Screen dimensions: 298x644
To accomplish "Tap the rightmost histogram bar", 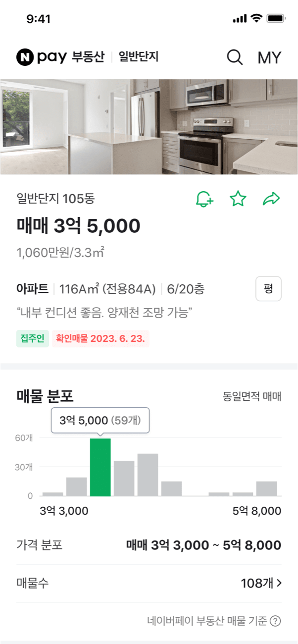I will [x=266, y=488].
